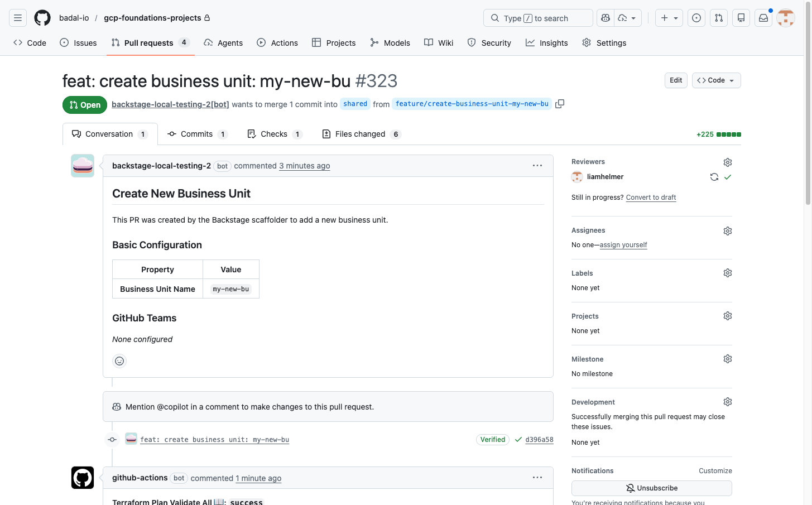Viewport: 812px width, 505px height.
Task: Open the Copilot chat icon in header
Action: point(606,18)
